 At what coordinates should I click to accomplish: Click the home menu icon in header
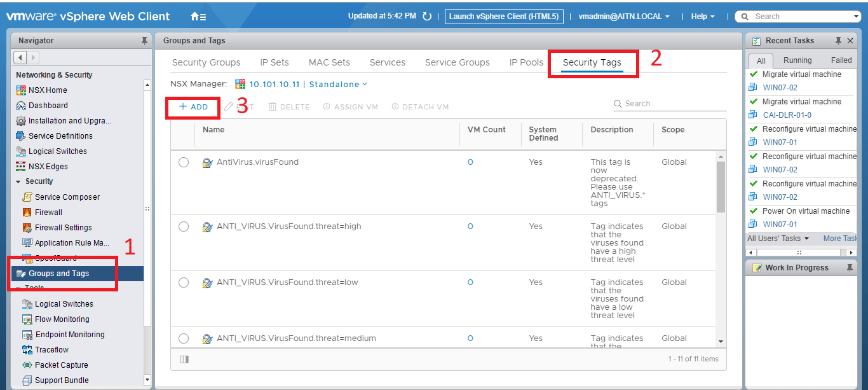[198, 17]
